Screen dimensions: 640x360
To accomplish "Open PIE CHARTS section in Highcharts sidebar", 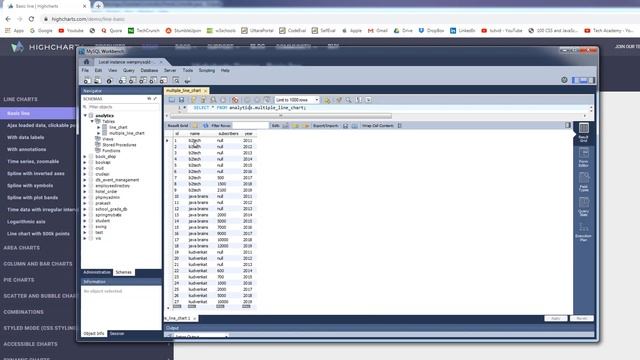I will point(19,280).
